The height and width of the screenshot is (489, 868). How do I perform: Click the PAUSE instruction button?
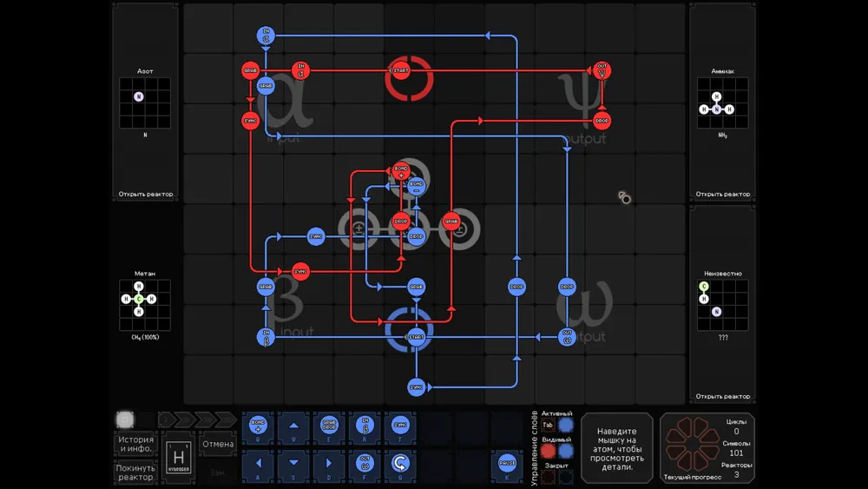507,462
